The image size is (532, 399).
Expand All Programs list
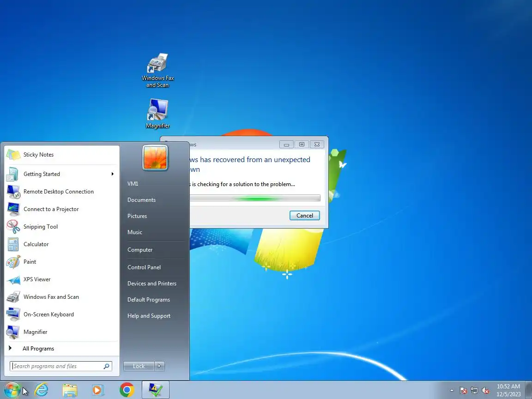pyautogui.click(x=62, y=349)
